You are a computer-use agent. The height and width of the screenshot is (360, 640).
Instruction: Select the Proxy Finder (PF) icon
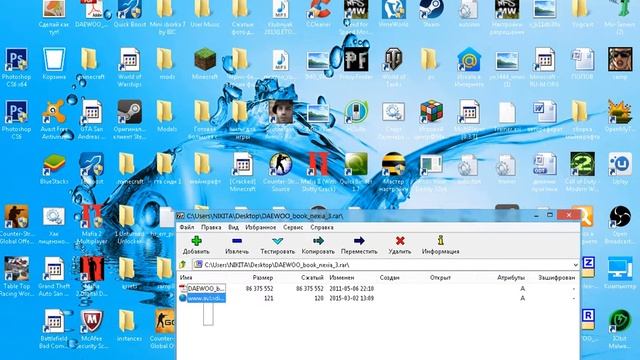[356, 64]
